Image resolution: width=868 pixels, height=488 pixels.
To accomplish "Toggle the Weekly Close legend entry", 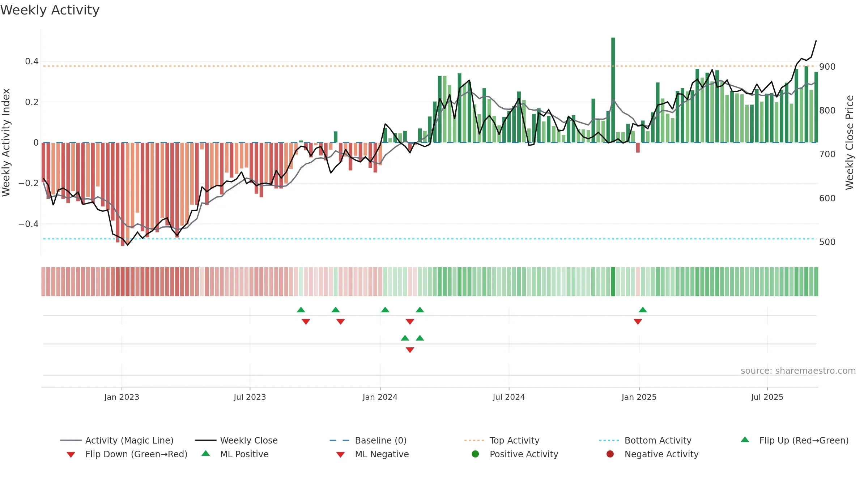I will point(236,440).
